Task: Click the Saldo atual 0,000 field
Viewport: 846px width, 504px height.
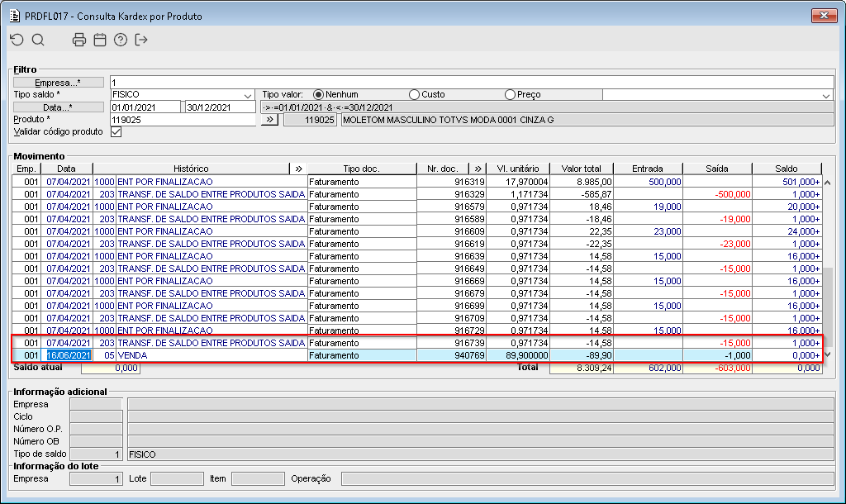Action: pos(111,368)
